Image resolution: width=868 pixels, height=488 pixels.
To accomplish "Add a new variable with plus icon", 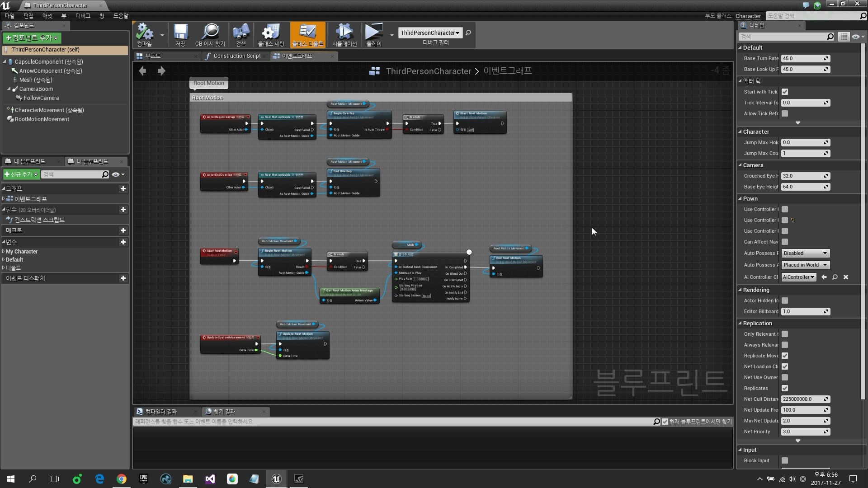I will 123,242.
